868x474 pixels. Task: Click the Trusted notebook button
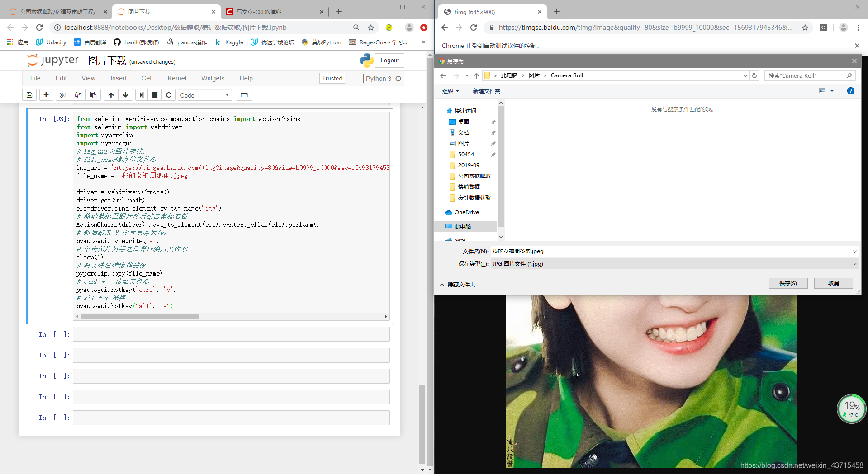[x=332, y=78]
